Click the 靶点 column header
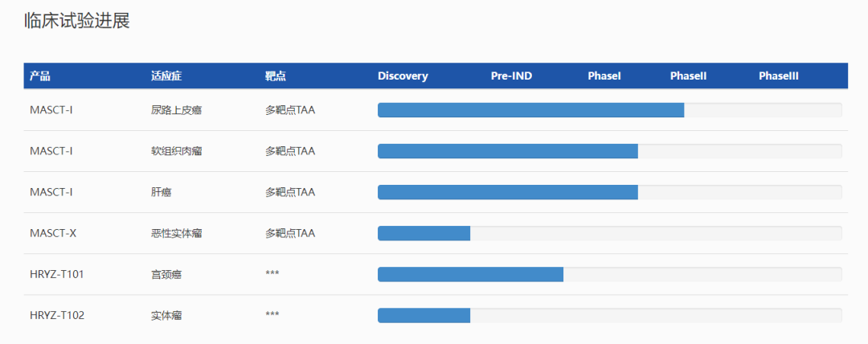Screen dimensions: 868x344 tap(275, 76)
